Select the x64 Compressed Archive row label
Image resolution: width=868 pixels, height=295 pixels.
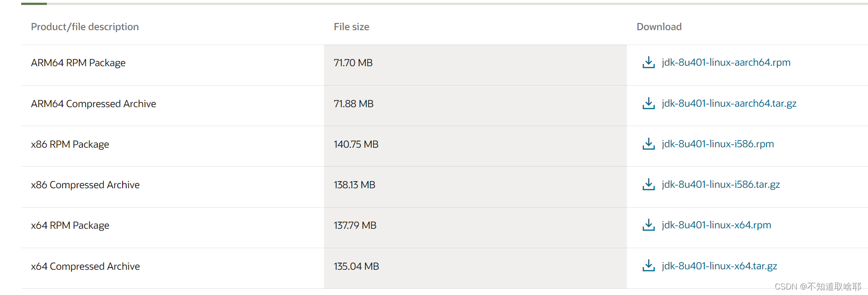(x=85, y=267)
